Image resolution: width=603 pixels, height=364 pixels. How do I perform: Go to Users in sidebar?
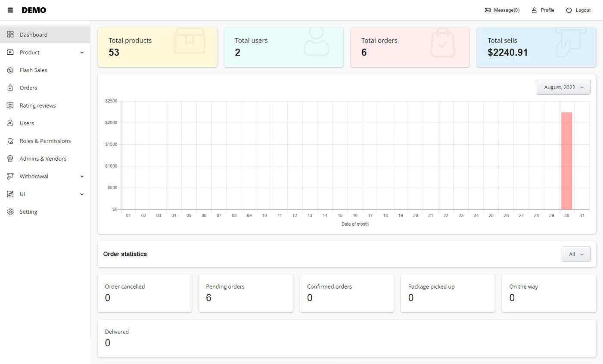pyautogui.click(x=27, y=123)
